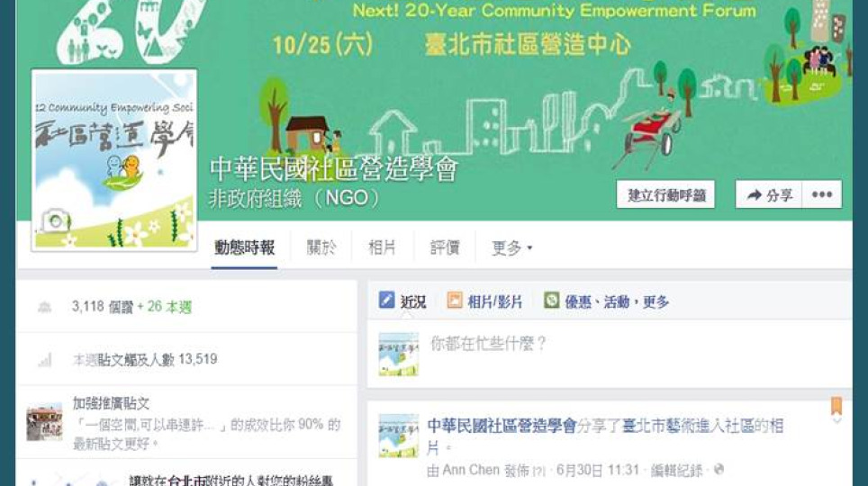The height and width of the screenshot is (486, 868).
Task: Go to the 評價 reviews tab
Action: pos(445,247)
